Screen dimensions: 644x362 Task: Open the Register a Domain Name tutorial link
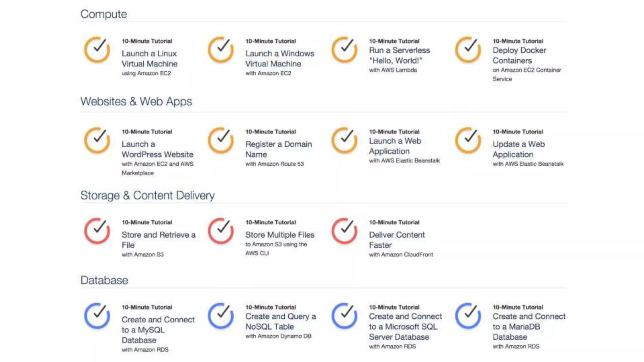click(279, 149)
